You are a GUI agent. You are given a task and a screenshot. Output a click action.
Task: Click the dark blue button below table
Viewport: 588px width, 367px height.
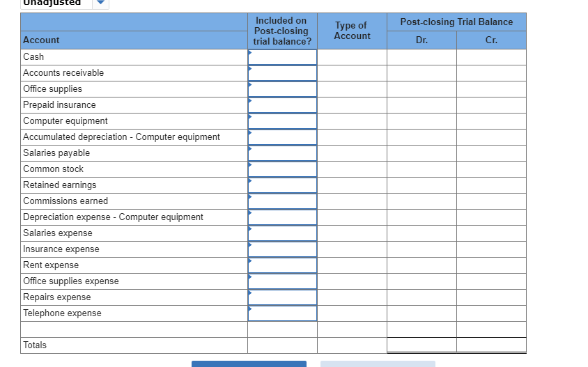(x=249, y=364)
